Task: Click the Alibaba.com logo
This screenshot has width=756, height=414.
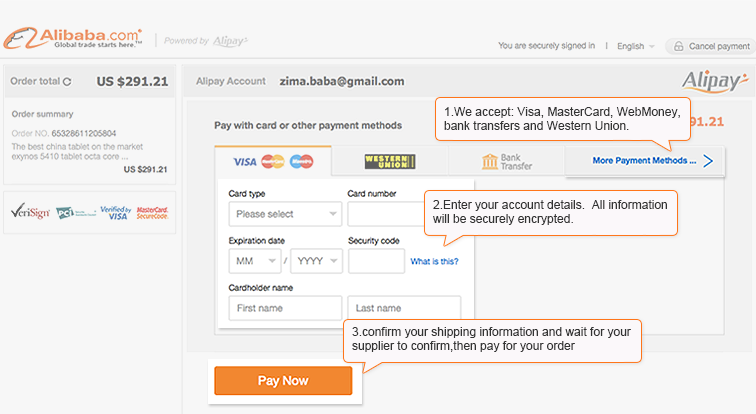Action: (73, 38)
